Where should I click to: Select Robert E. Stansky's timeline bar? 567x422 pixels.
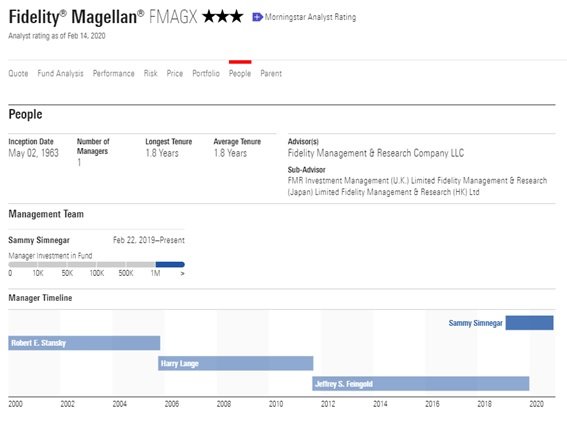84,343
